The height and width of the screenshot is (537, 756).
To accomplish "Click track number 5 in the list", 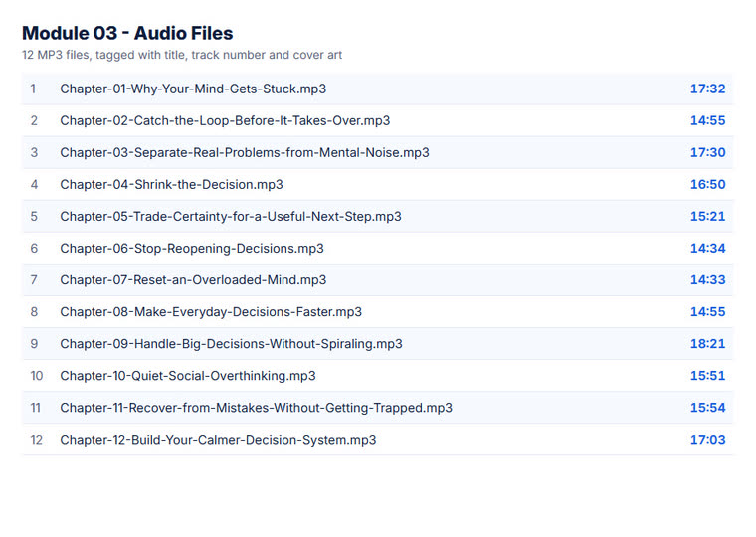I will pyautogui.click(x=34, y=216).
